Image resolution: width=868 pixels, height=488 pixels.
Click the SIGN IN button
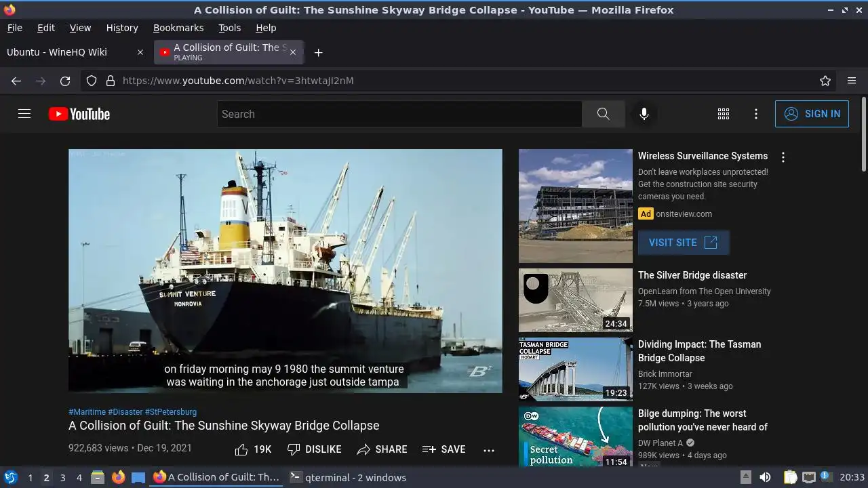[812, 114]
